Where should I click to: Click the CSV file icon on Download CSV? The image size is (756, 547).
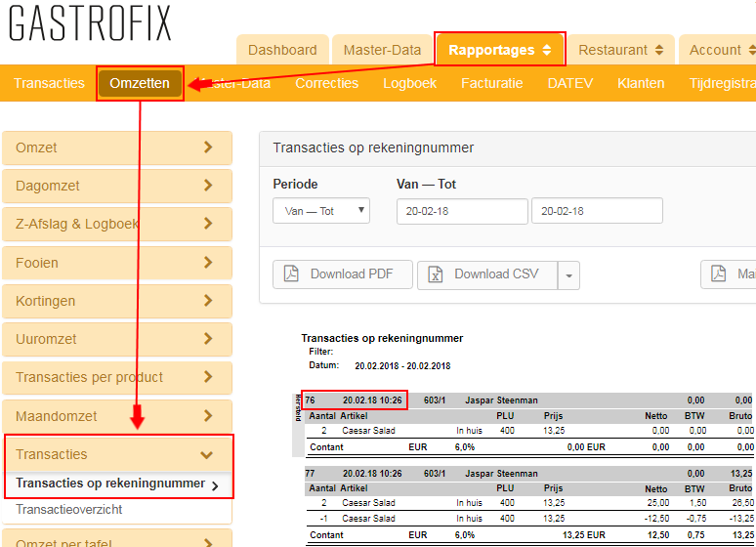coord(436,274)
